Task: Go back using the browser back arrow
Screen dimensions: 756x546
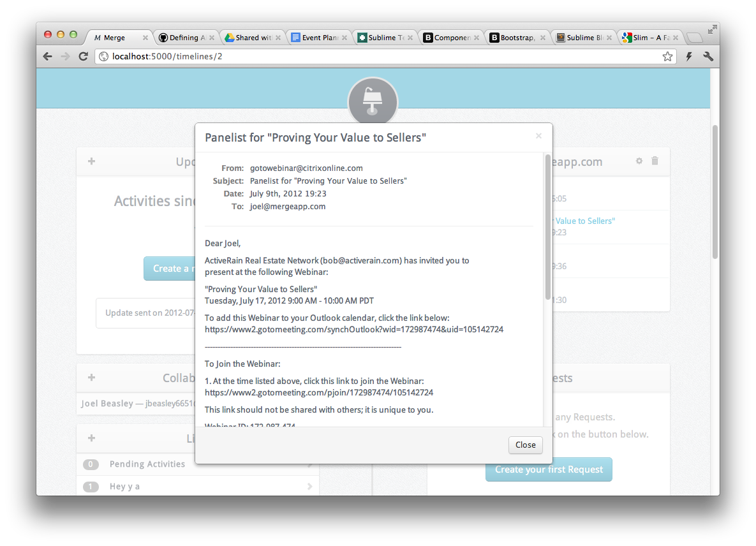Action: pos(48,57)
